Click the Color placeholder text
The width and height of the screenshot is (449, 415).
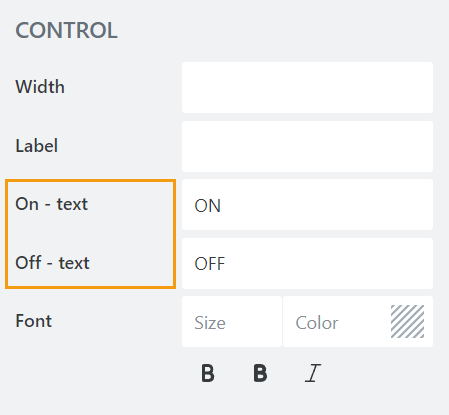[x=317, y=323]
